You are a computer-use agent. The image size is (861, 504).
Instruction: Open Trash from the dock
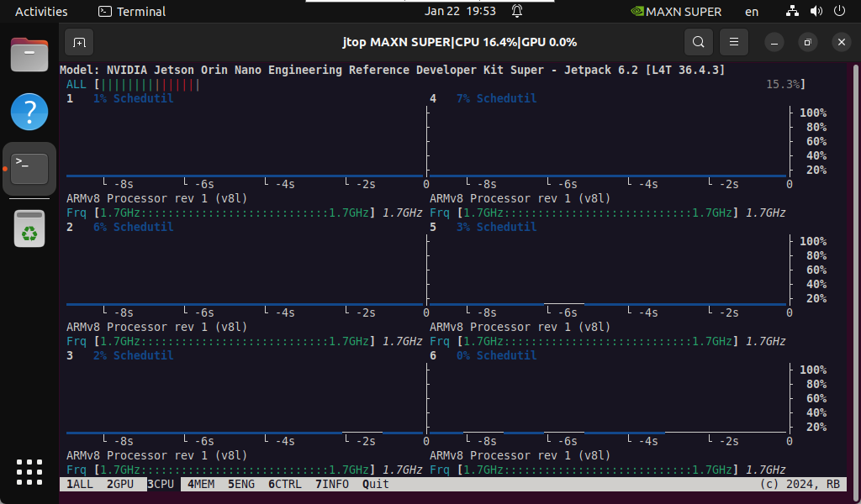29,228
